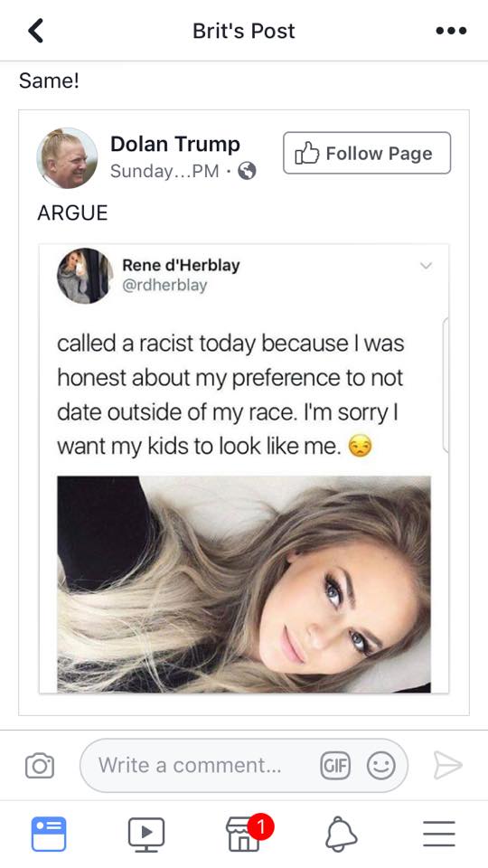Tap Dolan Trump profile picture
Image resolution: width=488 pixels, height=868 pixels.
[x=67, y=158]
